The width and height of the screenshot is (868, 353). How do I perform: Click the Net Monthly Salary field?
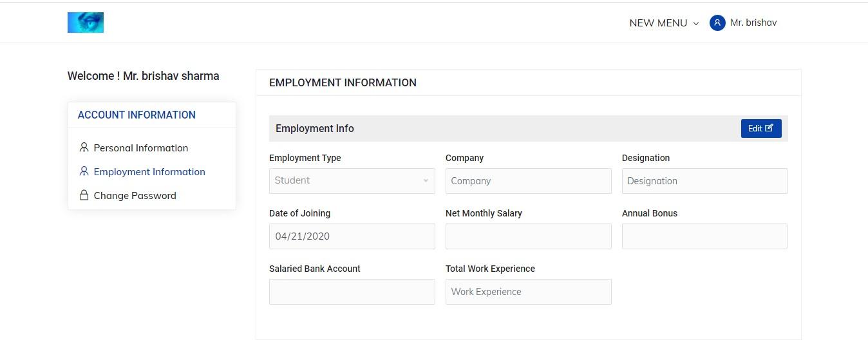click(x=529, y=236)
